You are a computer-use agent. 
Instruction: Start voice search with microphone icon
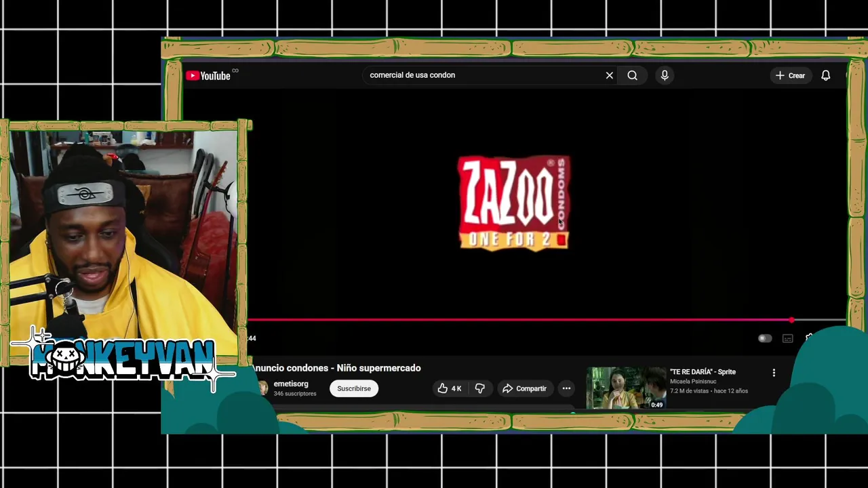tap(665, 75)
